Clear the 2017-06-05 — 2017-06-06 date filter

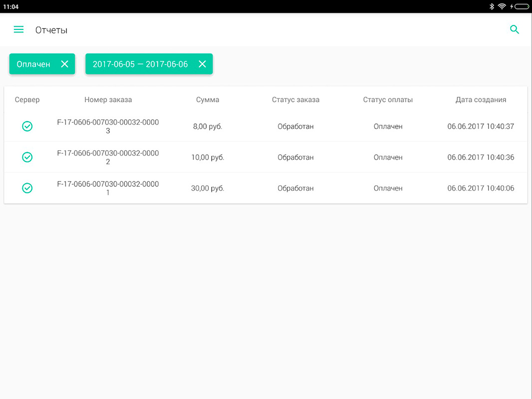pyautogui.click(x=202, y=64)
